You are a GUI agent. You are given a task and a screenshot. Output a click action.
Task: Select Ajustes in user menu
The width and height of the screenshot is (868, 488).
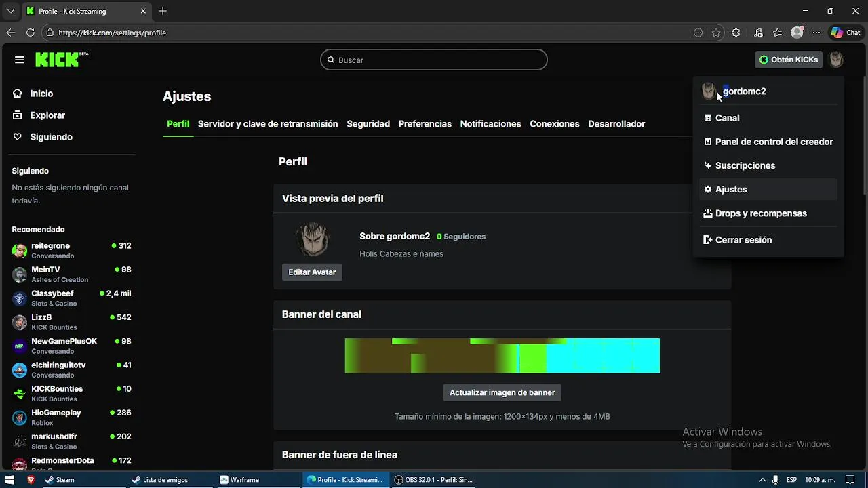[768, 190]
